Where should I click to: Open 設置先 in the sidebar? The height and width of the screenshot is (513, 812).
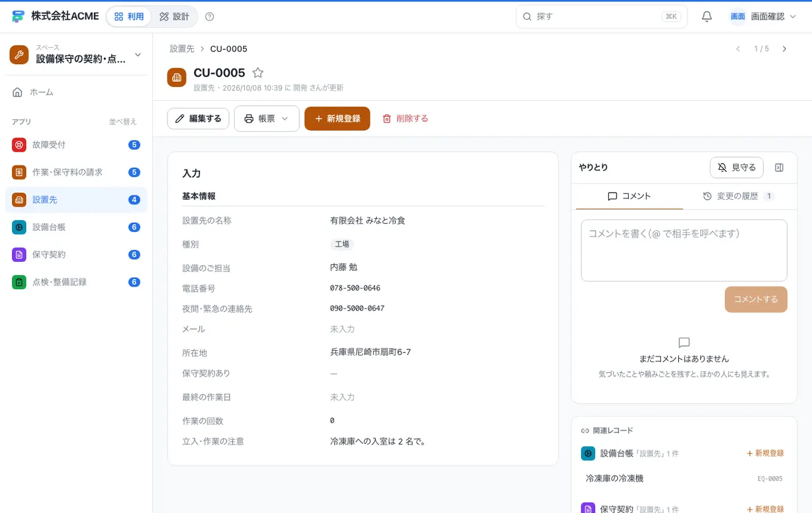(x=76, y=200)
